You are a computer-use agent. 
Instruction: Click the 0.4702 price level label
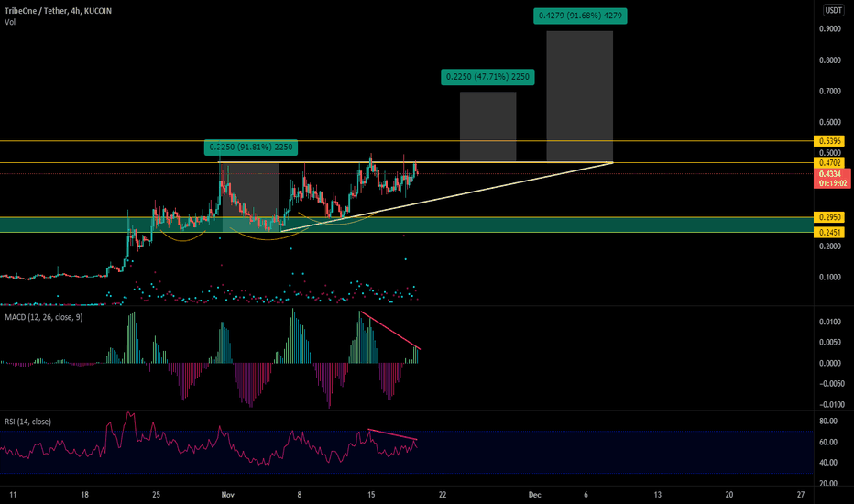pos(829,163)
